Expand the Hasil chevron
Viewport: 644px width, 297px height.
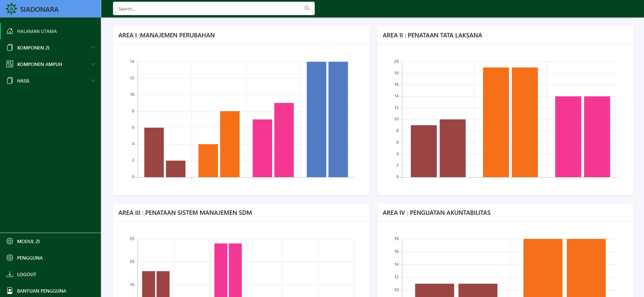click(x=93, y=80)
